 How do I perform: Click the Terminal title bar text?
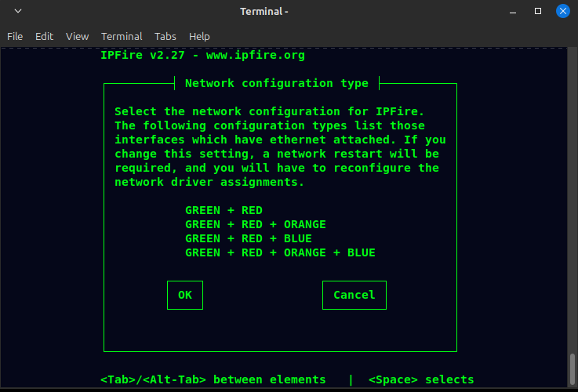(x=264, y=12)
